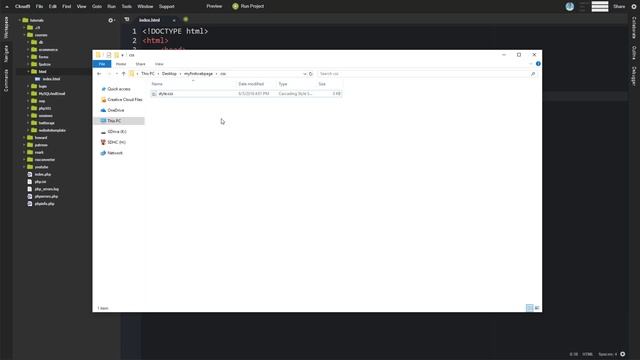Click the Explorer help icon
Screen dimensions: 640x360
click(x=538, y=64)
